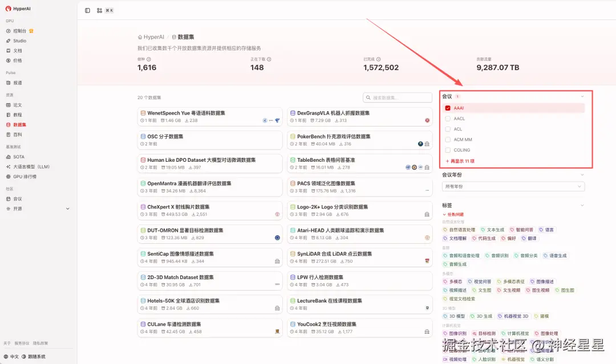Click the badge icon on CheXpert card
The height and width of the screenshot is (364, 616).
[x=277, y=215]
